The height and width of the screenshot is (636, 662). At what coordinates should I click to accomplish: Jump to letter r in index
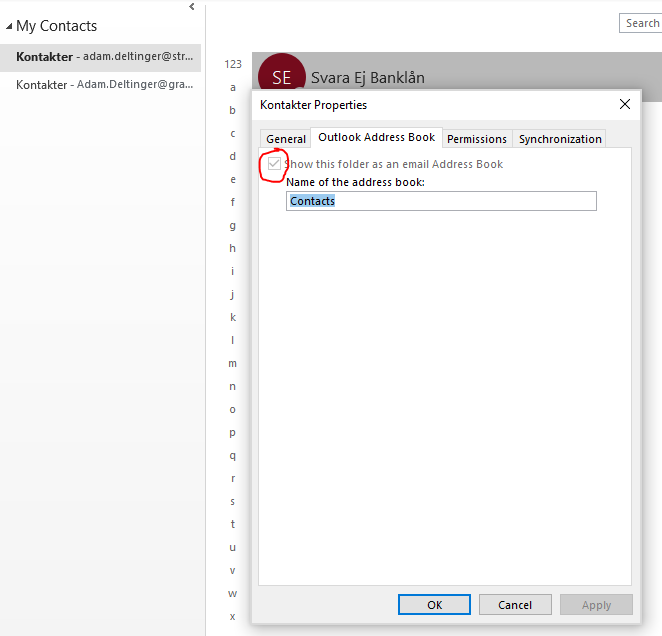point(233,478)
